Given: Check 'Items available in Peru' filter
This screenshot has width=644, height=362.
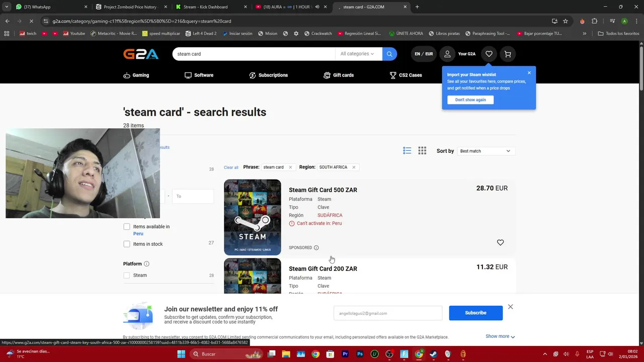Looking at the screenshot, I should (x=127, y=227).
